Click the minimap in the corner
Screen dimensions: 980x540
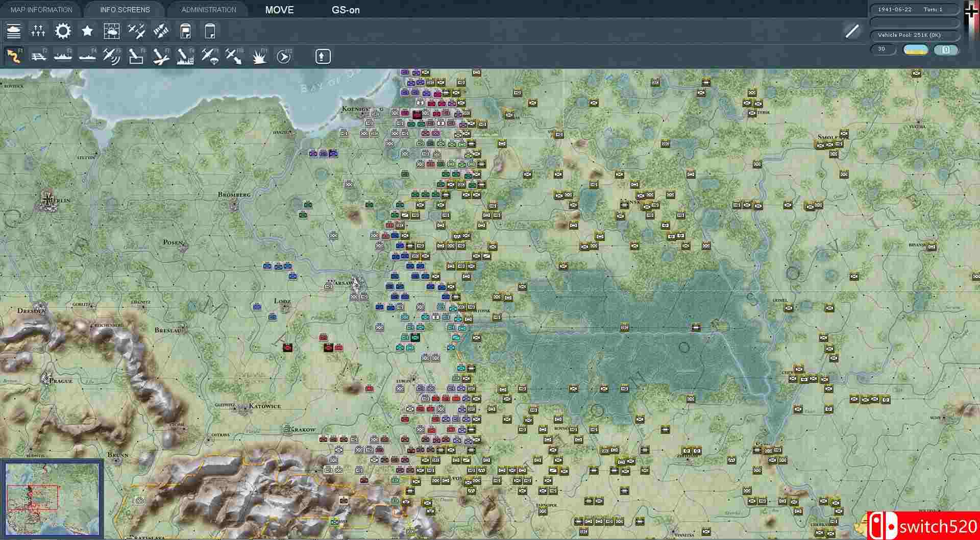pyautogui.click(x=52, y=499)
